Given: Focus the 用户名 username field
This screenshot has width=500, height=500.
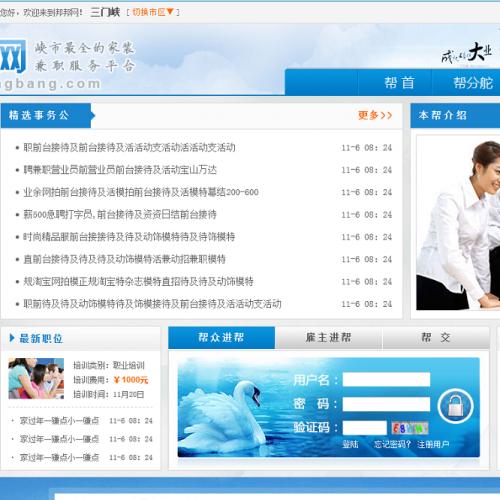Looking at the screenshot, I should click(386, 379).
